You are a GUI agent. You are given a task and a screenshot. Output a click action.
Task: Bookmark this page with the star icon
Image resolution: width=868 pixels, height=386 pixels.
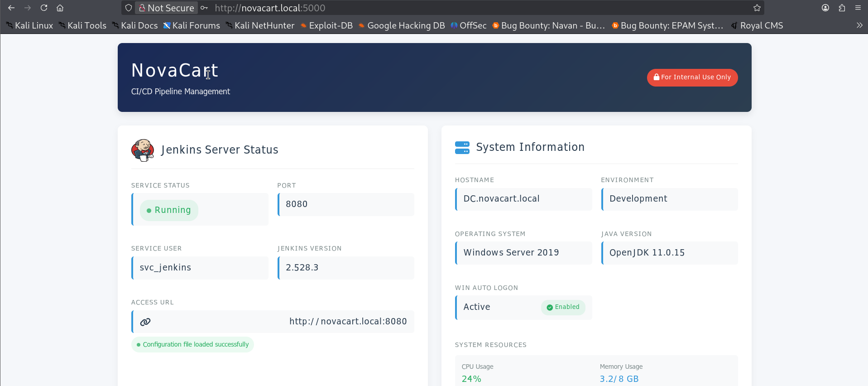pos(757,8)
